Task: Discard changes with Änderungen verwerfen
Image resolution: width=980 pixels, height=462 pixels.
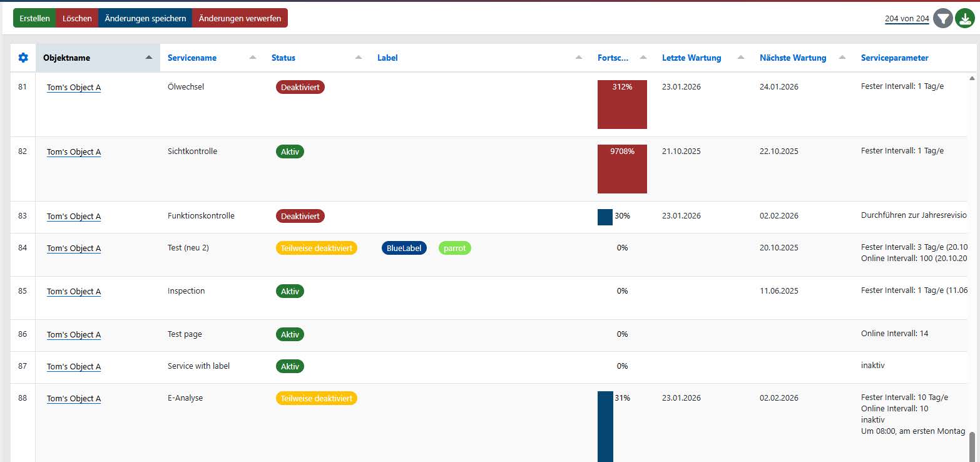Action: point(240,18)
